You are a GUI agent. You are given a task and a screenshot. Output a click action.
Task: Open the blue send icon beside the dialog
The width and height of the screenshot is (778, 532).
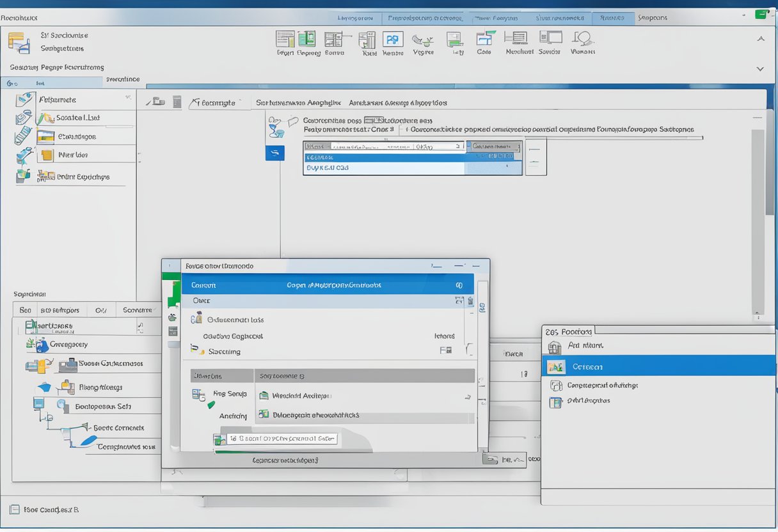coord(276,153)
